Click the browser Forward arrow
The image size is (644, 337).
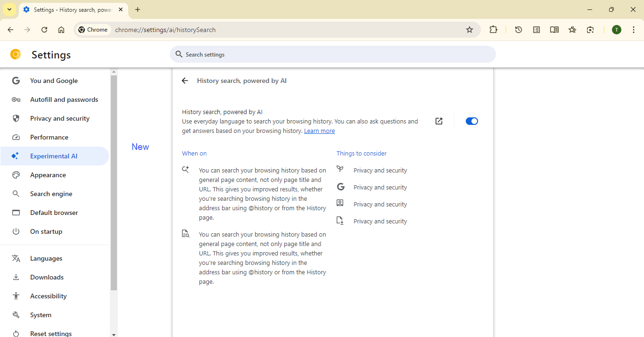[x=27, y=30]
